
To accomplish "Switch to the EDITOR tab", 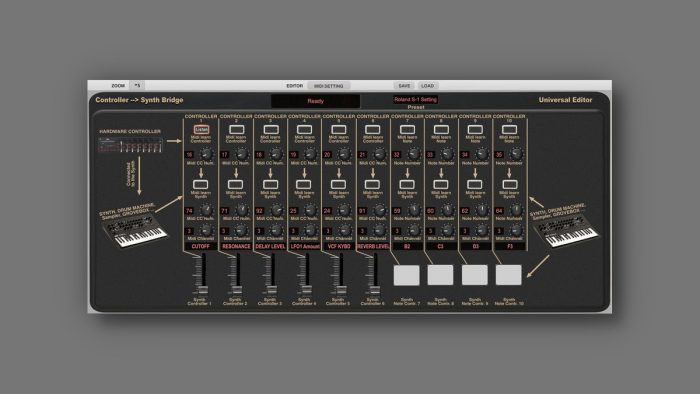I will click(x=294, y=86).
